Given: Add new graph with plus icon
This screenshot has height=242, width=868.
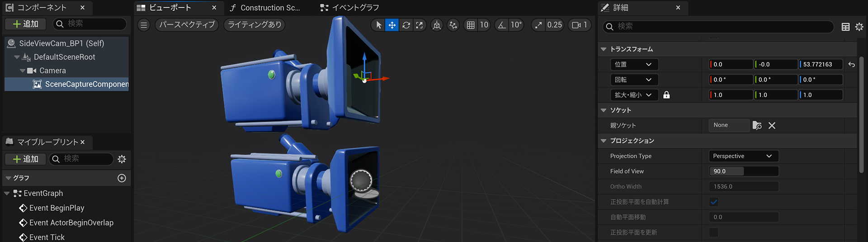Looking at the screenshot, I should (122, 178).
